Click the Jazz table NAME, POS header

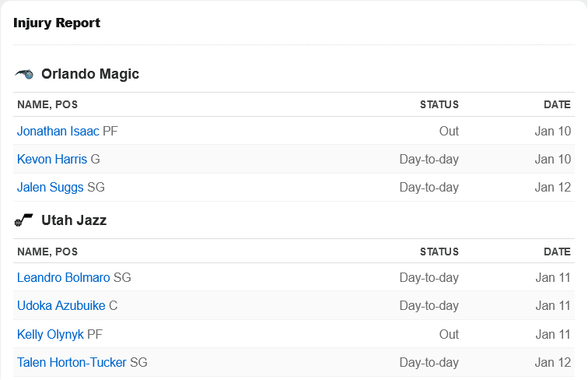(47, 252)
